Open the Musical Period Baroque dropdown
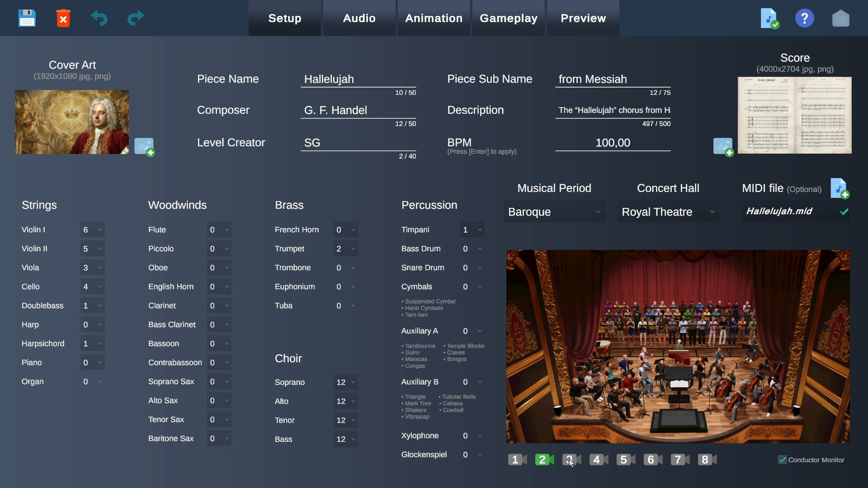Viewport: 868px width, 488px height. pyautogui.click(x=554, y=212)
